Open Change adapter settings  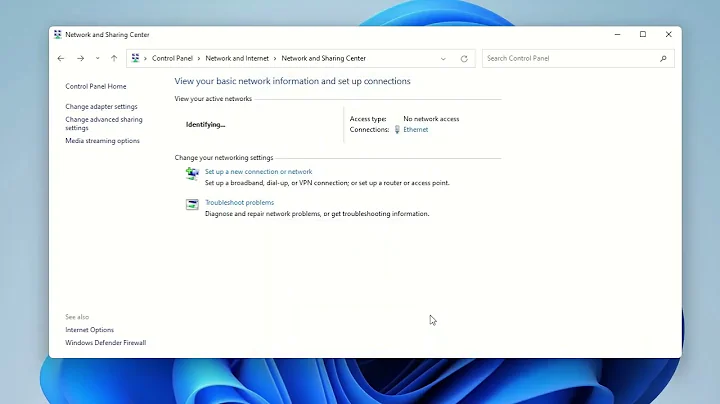[x=101, y=107]
